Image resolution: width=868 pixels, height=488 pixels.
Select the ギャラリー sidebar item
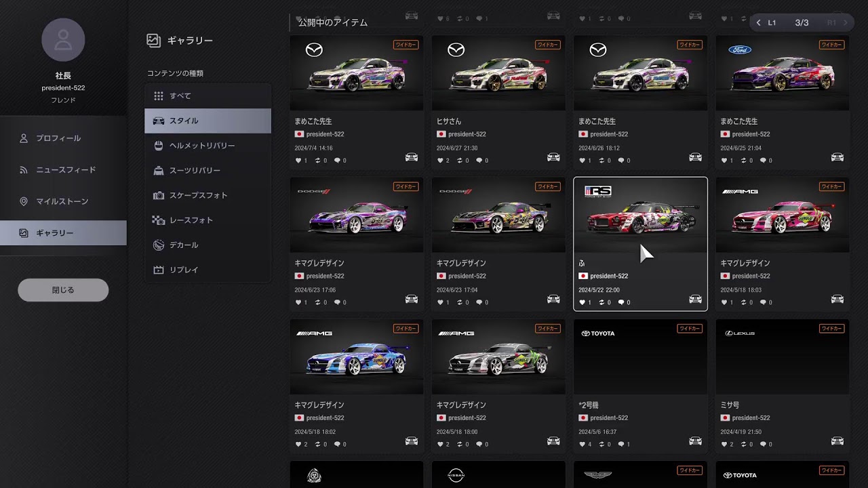63,233
